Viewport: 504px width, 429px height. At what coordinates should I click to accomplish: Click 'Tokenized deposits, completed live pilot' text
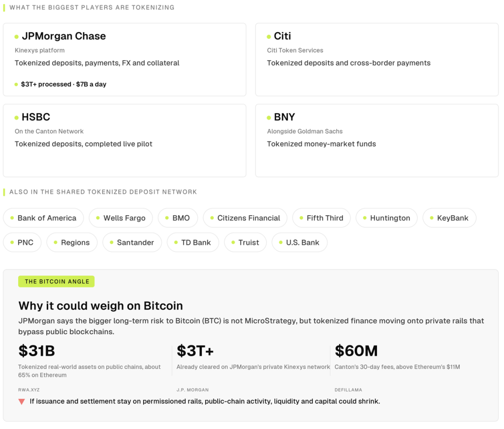point(84,144)
